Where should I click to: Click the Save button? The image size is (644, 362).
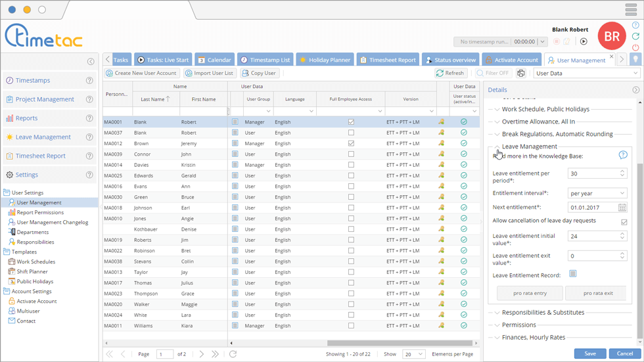pos(589,353)
